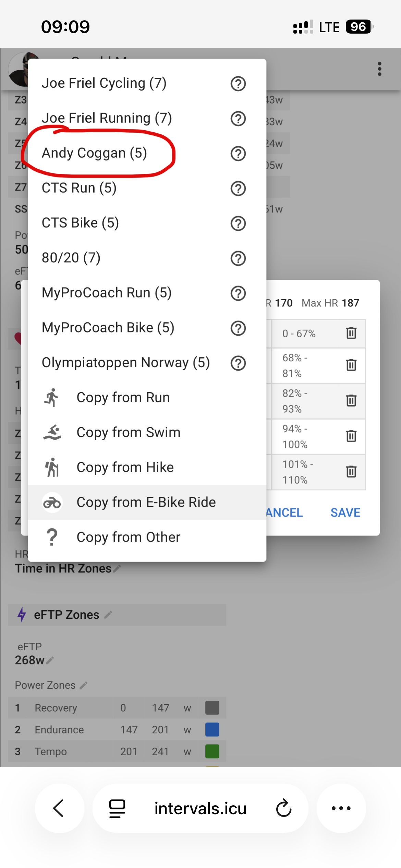Select Andy Coggan (5) zone preset
This screenshot has height=868, width=401.
94,153
